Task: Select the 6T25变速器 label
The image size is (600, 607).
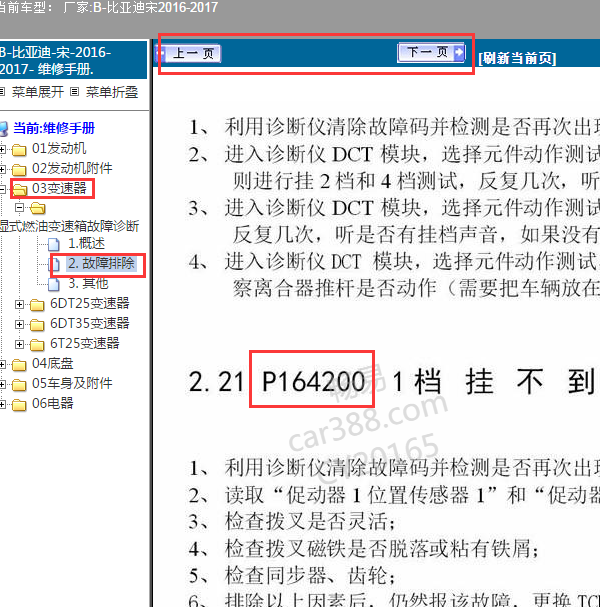Action: 85,343
